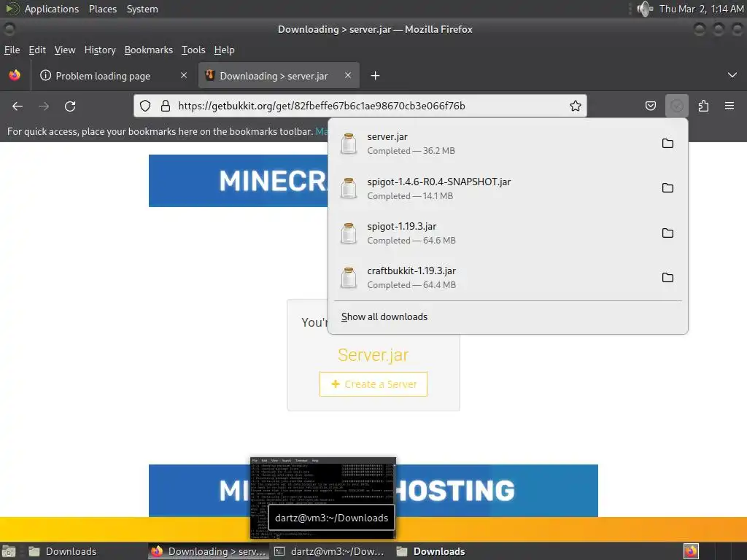Open the server.jar download jar icon
The image size is (747, 560).
(348, 144)
